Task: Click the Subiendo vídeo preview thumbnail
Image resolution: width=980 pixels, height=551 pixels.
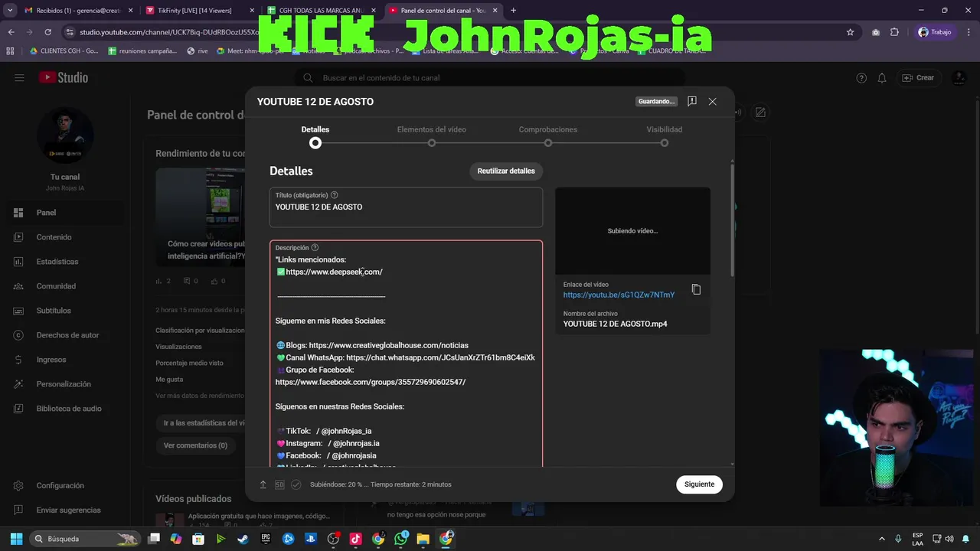Action: (632, 230)
